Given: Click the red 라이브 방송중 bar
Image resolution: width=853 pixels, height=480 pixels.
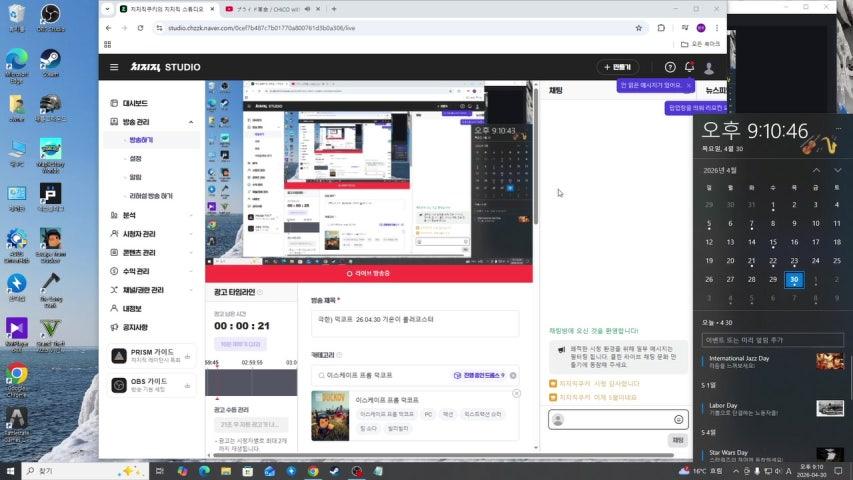Looking at the screenshot, I should [369, 273].
